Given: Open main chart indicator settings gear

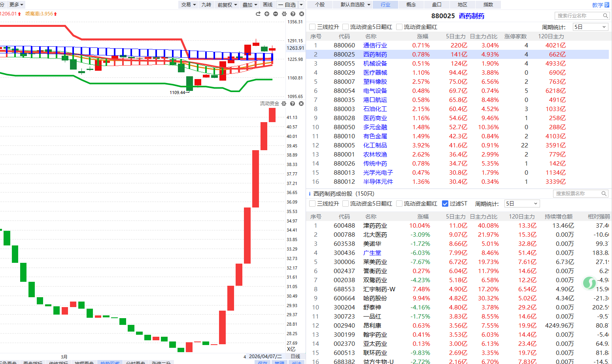Looking at the screenshot, I should coord(284,14).
